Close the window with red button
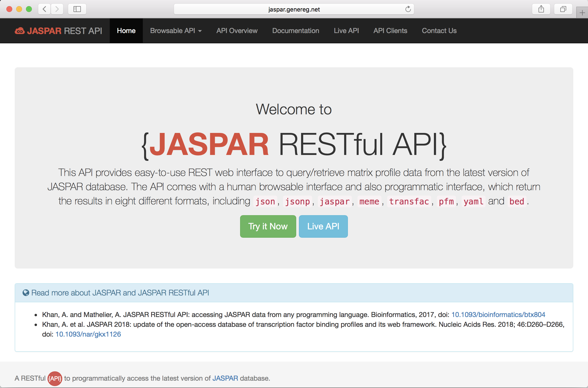 [9, 9]
